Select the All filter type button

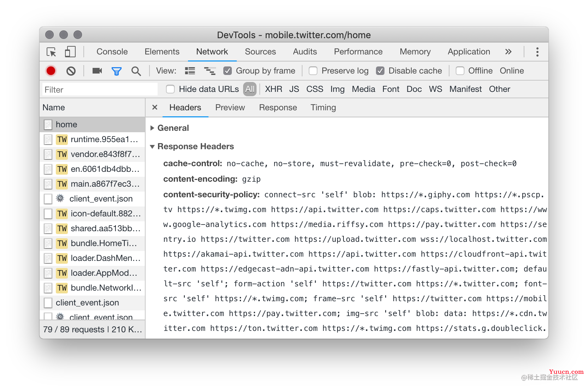pyautogui.click(x=250, y=89)
